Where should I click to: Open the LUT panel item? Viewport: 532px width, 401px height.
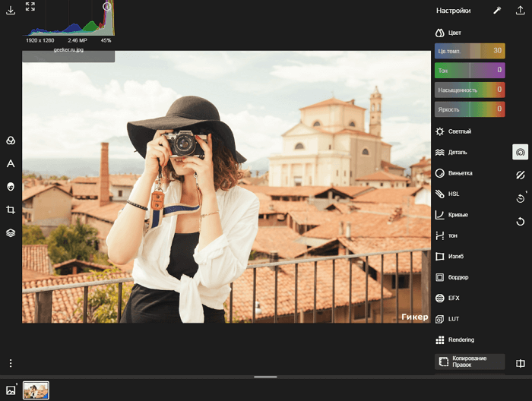(453, 319)
